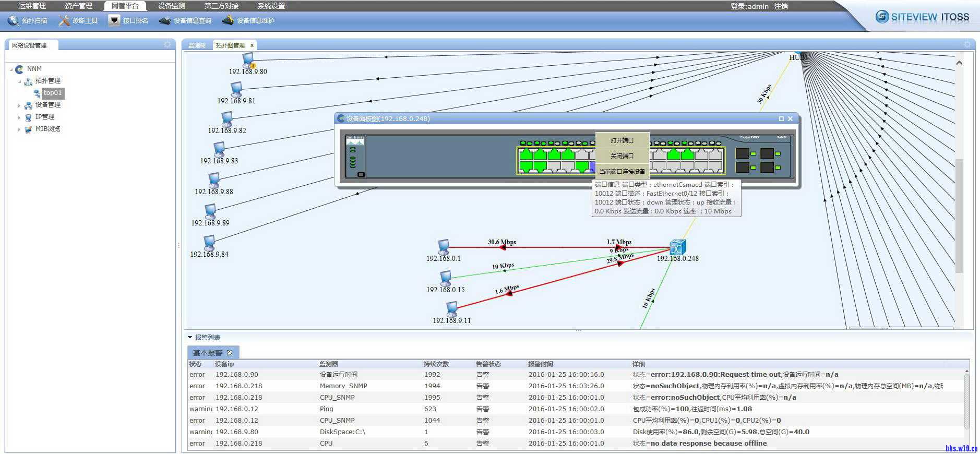Select the 192.168.0.248 switch node icon
Screen dimensions: 980x454
tap(677, 247)
